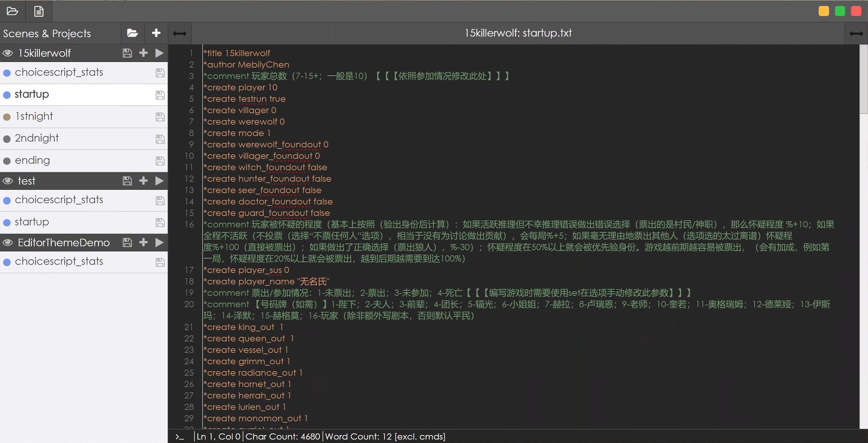Viewport: 868px width, 443px height.
Task: Click the red close window button
Action: tap(856, 11)
